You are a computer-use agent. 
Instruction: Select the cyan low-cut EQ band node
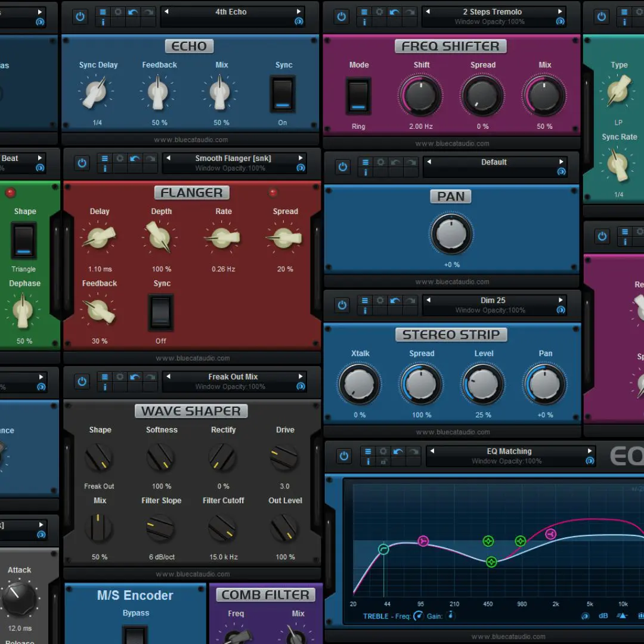click(x=383, y=549)
